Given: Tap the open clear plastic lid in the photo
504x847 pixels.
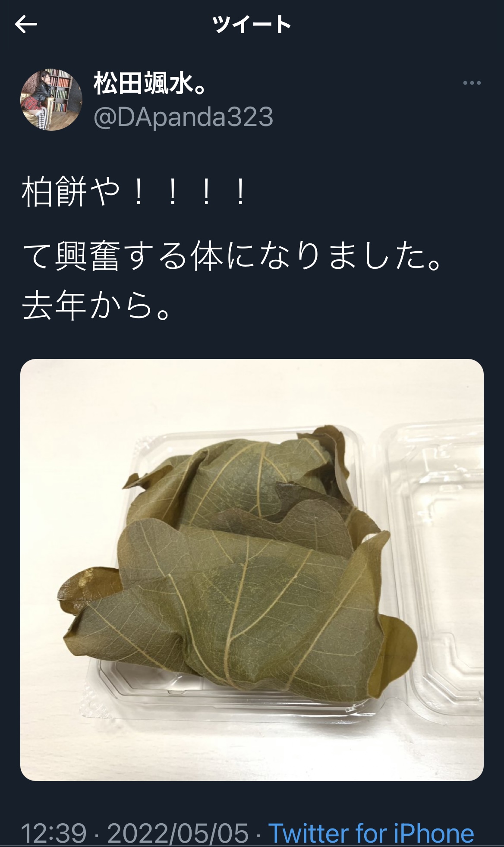Looking at the screenshot, I should 440,561.
